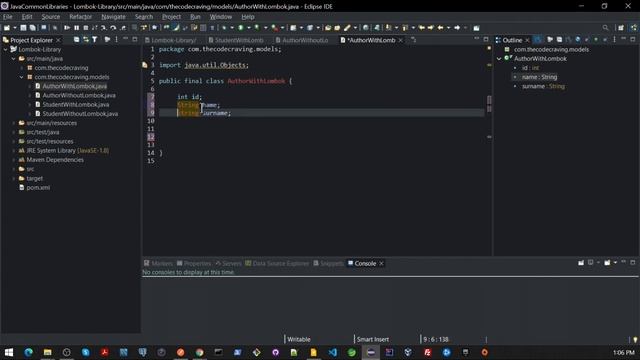Show hidden editor tabs list
The image size is (640, 360).
413,40
